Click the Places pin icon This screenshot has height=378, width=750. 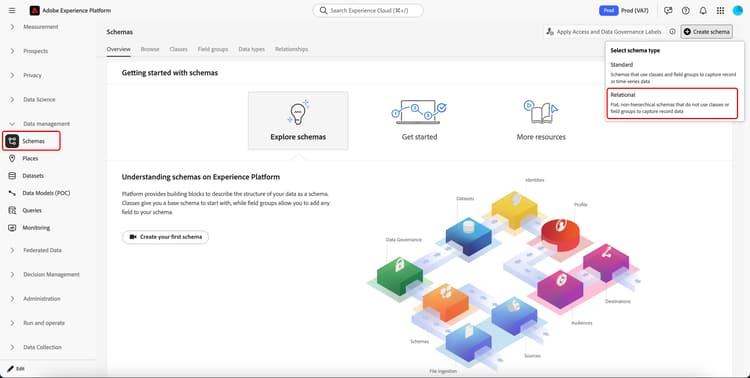tap(12, 158)
